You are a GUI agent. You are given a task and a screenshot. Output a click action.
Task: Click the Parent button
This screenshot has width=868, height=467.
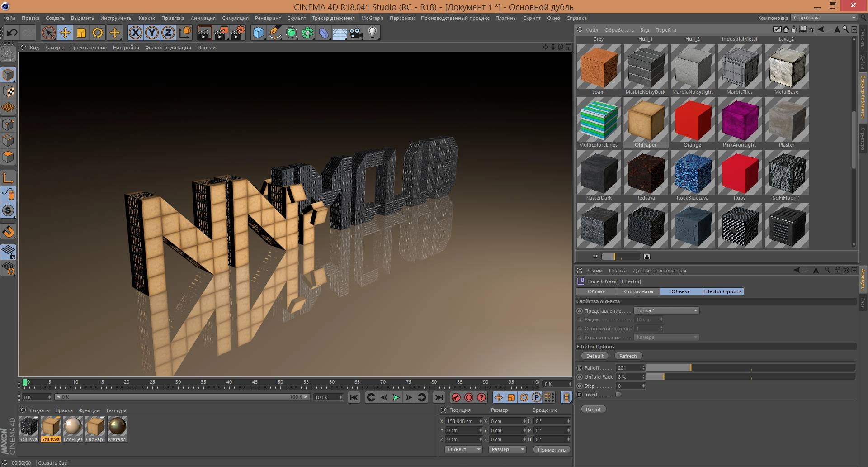click(x=593, y=410)
